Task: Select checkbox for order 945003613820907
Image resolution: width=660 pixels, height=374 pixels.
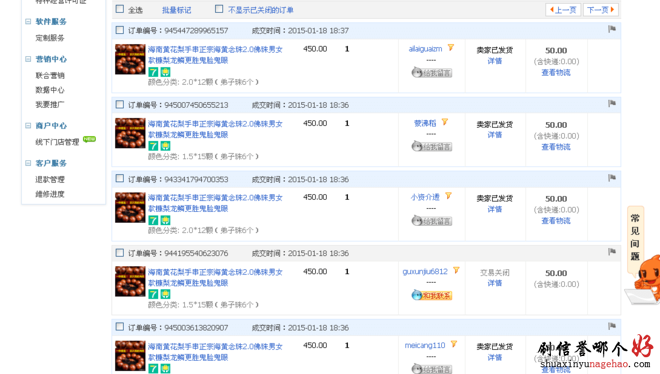Action: pos(120,327)
